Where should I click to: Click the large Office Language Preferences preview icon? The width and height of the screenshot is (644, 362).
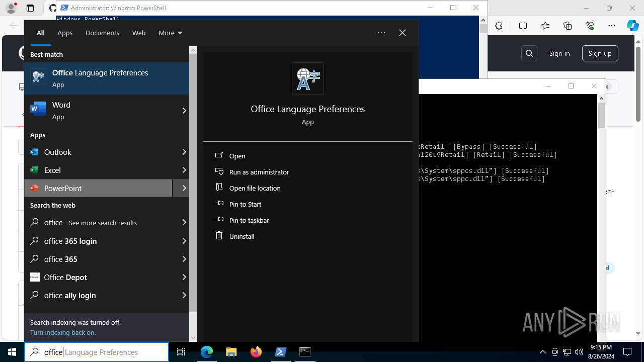308,78
